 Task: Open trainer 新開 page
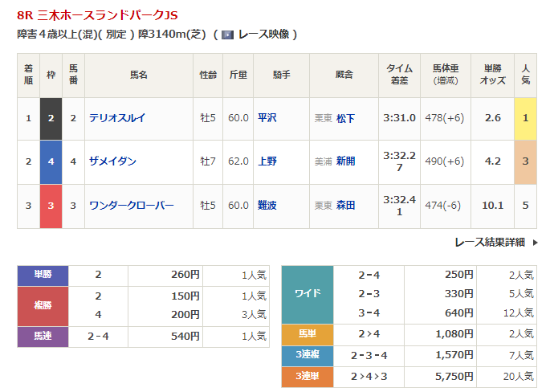point(345,161)
